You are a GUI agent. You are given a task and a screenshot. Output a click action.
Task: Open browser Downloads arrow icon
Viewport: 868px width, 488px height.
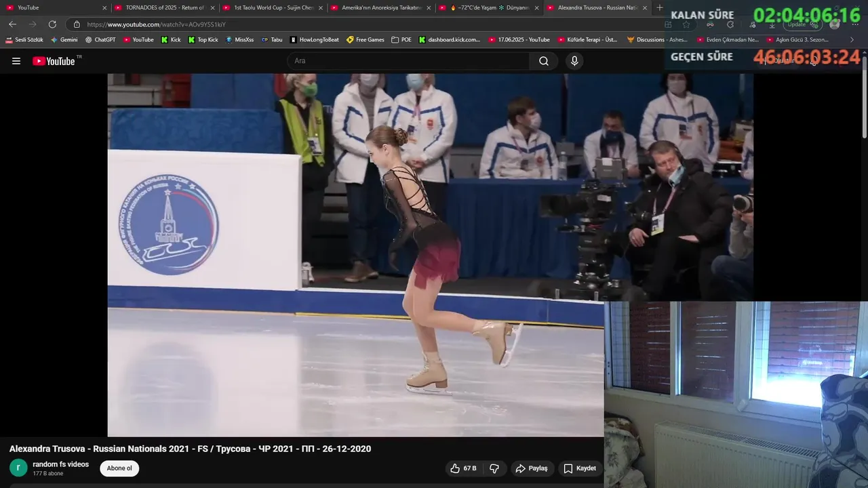(x=772, y=24)
